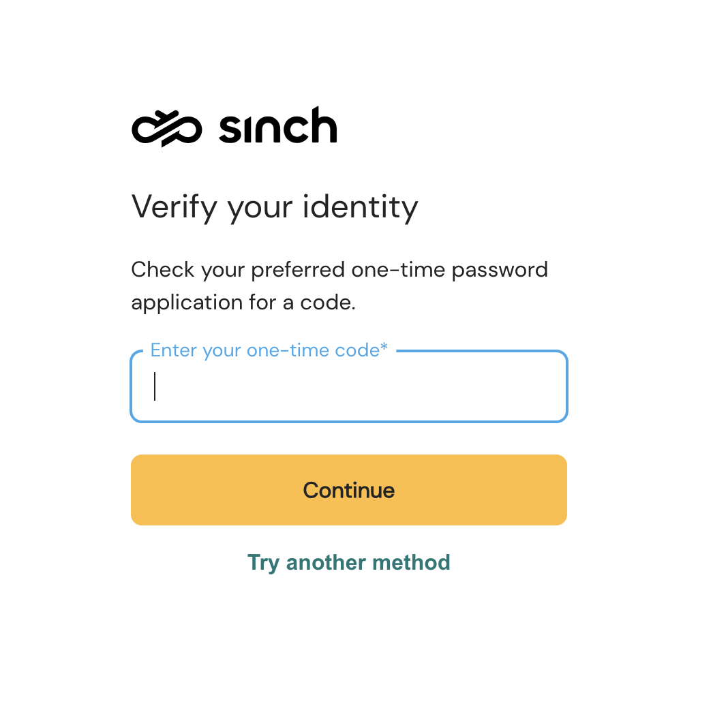Click 'application for a code.' text line
The width and height of the screenshot is (728, 706).
[x=243, y=302]
